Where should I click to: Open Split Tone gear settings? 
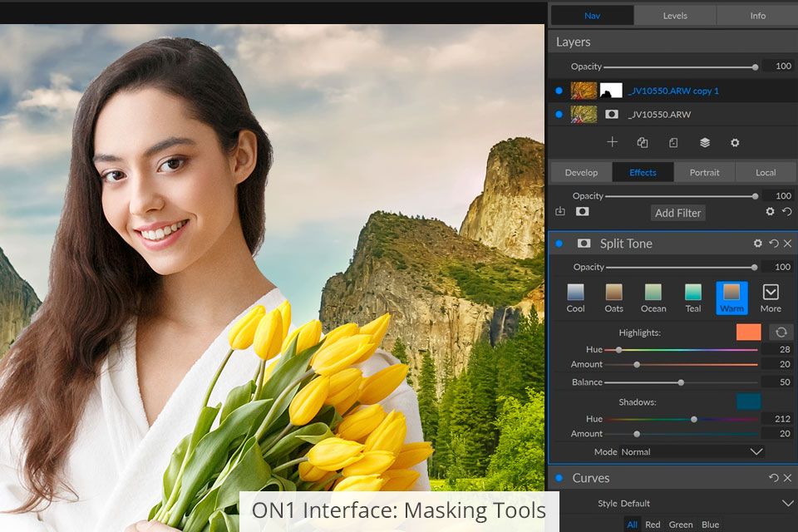coord(757,244)
